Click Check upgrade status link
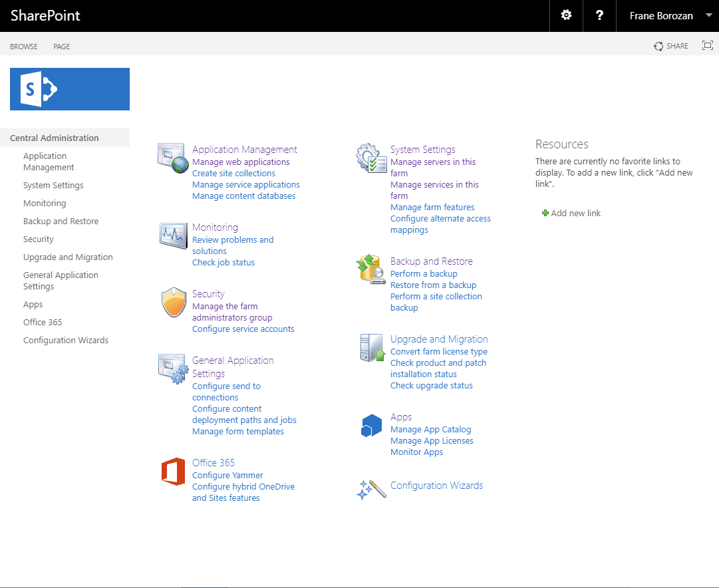The width and height of the screenshot is (719, 588). pos(432,385)
